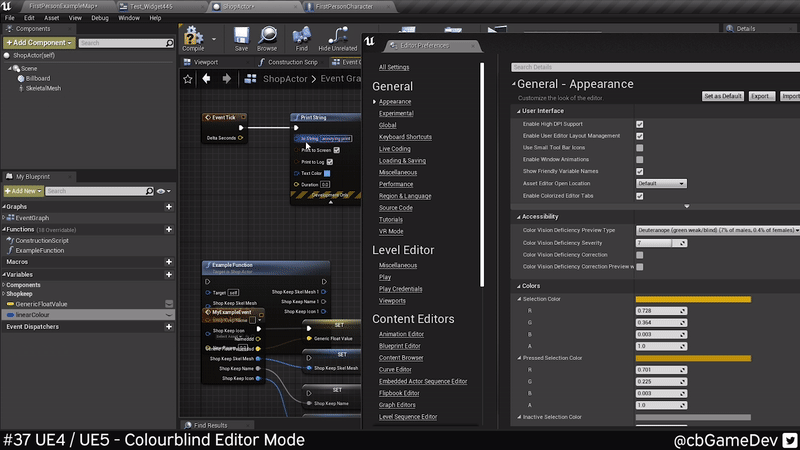Open Color Vision Deficiency Preview Type dropdown

click(718, 230)
